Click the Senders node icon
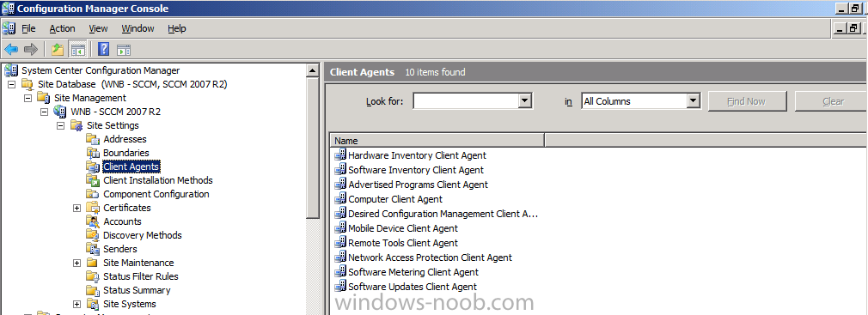This screenshot has width=868, height=315. point(93,249)
